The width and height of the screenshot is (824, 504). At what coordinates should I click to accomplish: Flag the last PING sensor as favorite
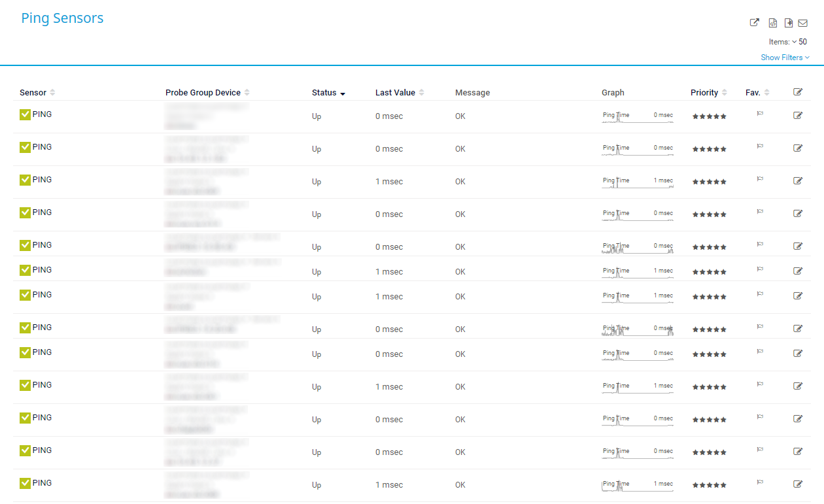760,482
